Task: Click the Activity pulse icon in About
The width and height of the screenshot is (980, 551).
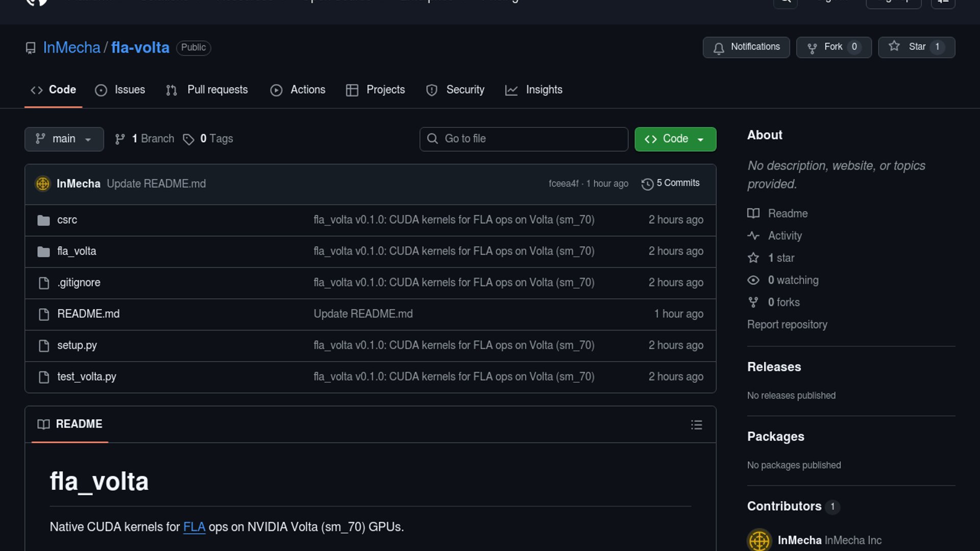Action: (753, 236)
